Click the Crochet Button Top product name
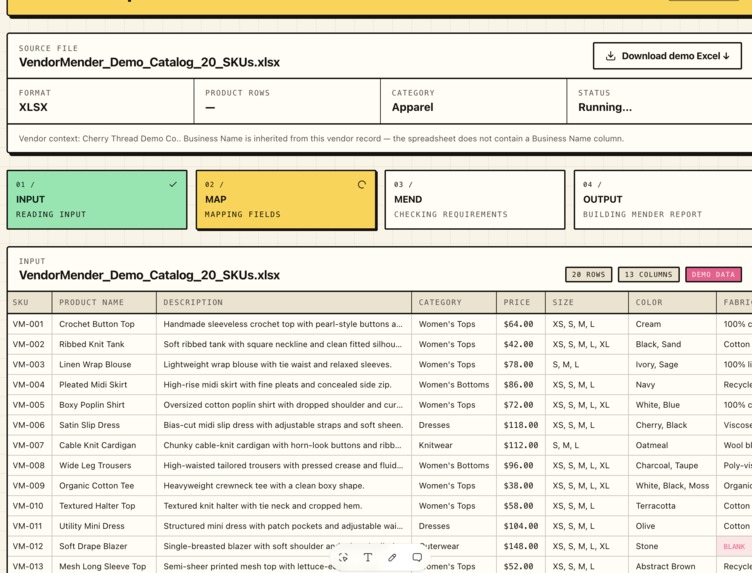 tap(97, 324)
